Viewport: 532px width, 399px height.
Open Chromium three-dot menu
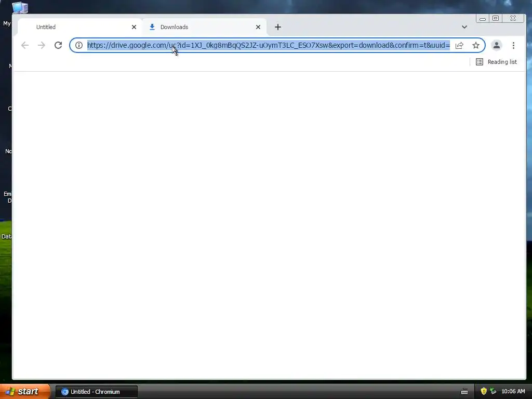pos(513,45)
